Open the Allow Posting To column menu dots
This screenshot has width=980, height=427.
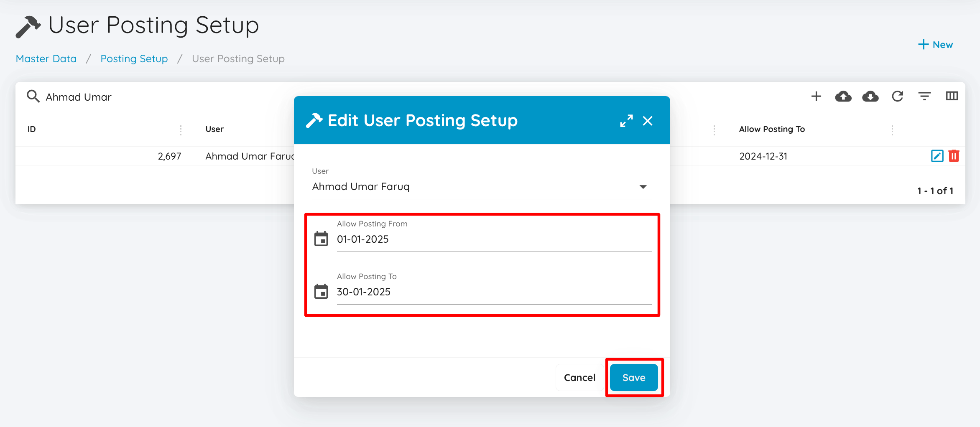[x=892, y=130]
